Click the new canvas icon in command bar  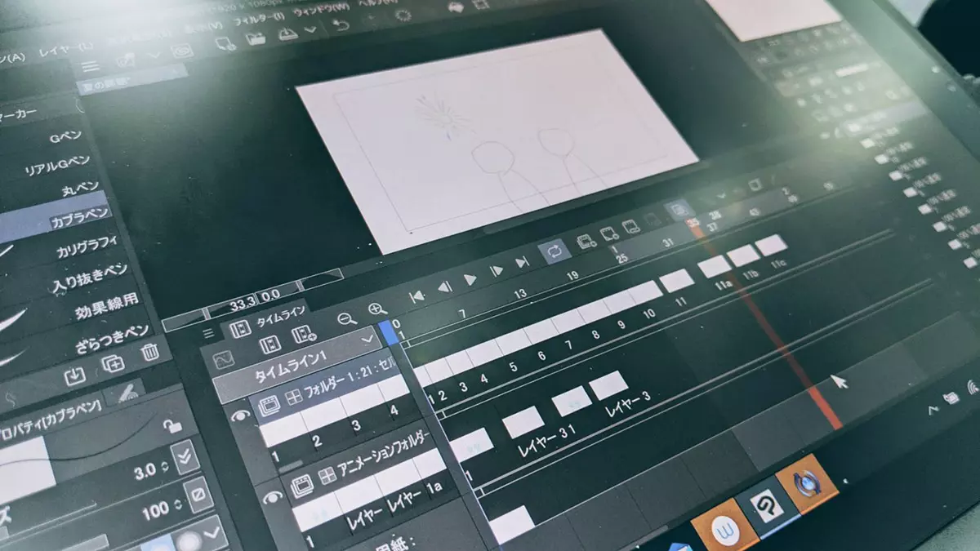coord(224,44)
